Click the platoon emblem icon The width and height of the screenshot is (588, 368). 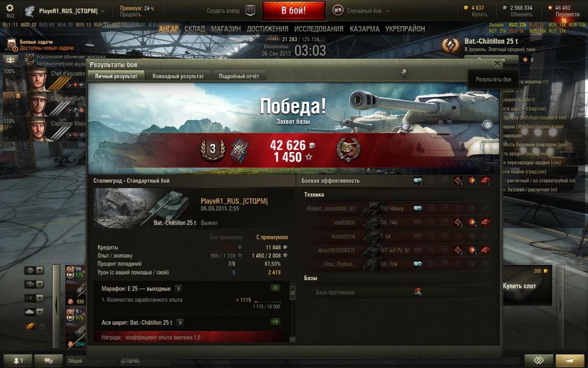(250, 10)
